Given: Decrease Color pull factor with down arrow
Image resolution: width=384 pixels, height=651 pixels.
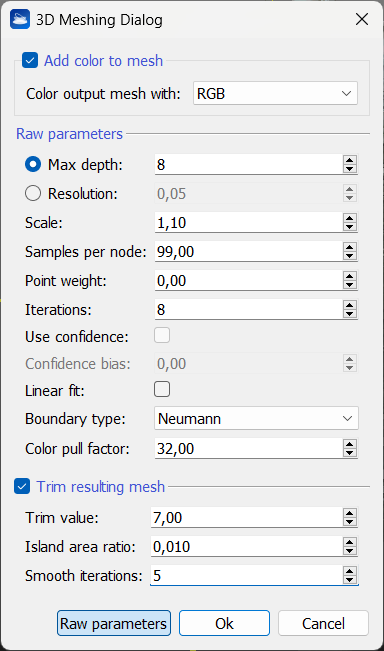Looking at the screenshot, I should pyautogui.click(x=350, y=453).
